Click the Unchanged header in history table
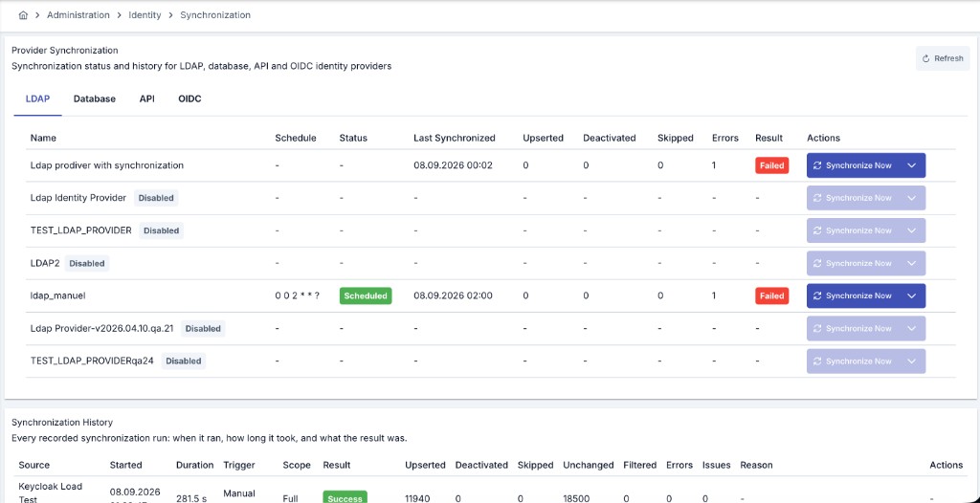980x503 pixels. click(x=589, y=465)
